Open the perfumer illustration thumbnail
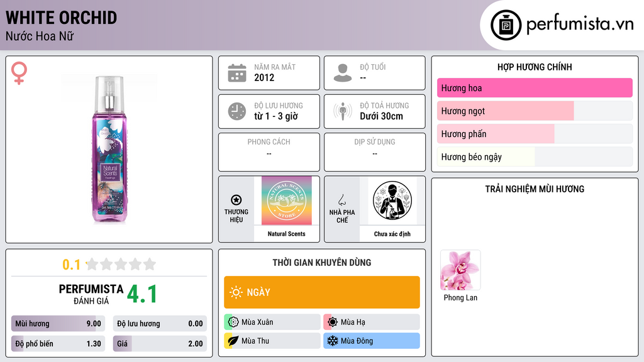The image size is (644, 362). pyautogui.click(x=392, y=200)
